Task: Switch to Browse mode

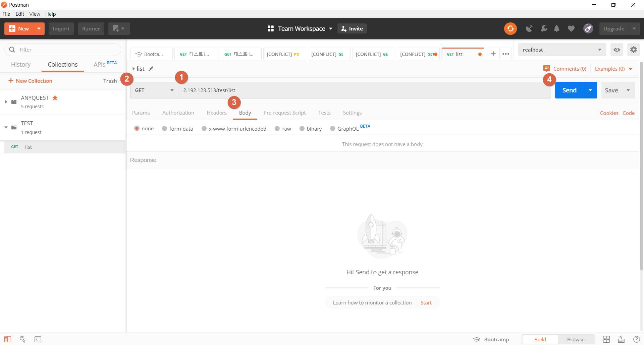Action: click(576, 339)
